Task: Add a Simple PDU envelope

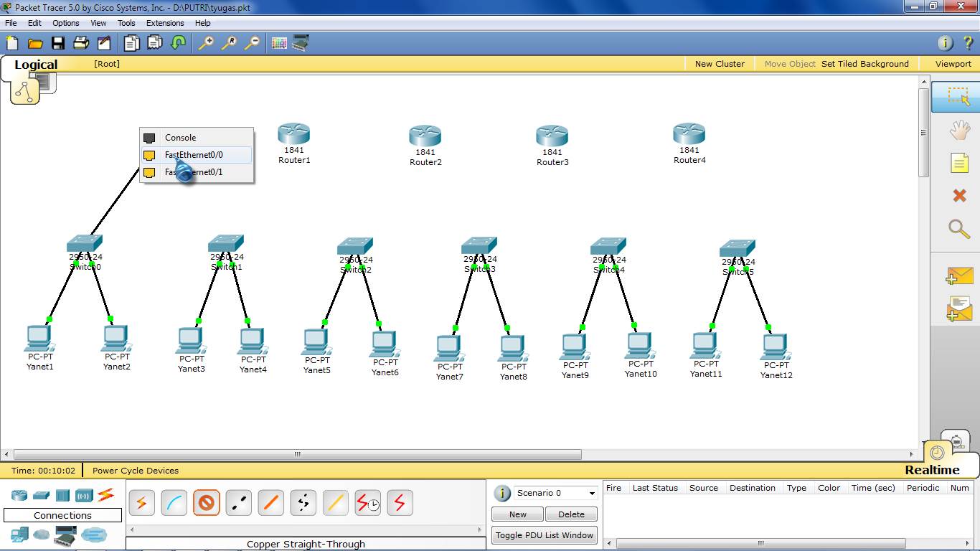Action: click(959, 276)
